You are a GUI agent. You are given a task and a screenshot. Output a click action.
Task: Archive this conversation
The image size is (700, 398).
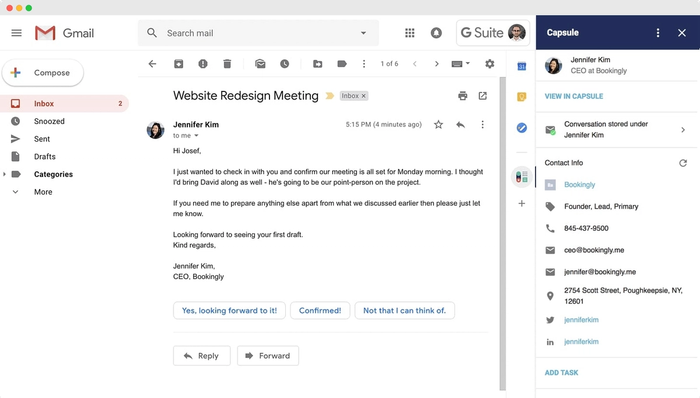[x=179, y=64]
